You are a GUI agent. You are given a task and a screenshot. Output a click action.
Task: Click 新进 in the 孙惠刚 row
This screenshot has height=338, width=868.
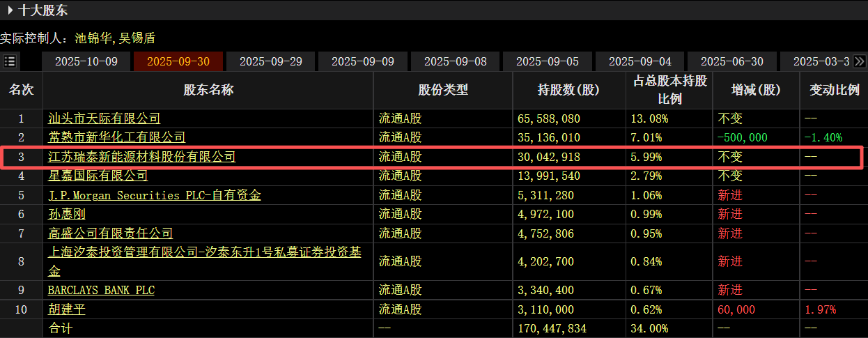(x=730, y=214)
